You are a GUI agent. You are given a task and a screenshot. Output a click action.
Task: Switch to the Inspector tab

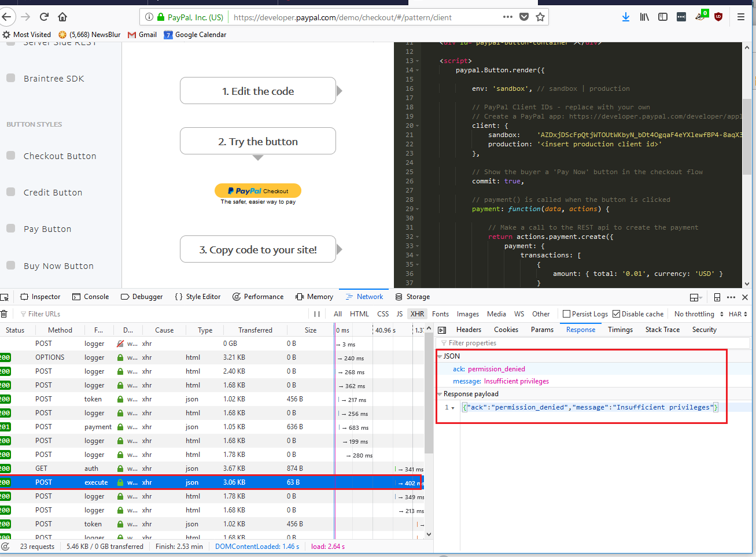coord(40,297)
